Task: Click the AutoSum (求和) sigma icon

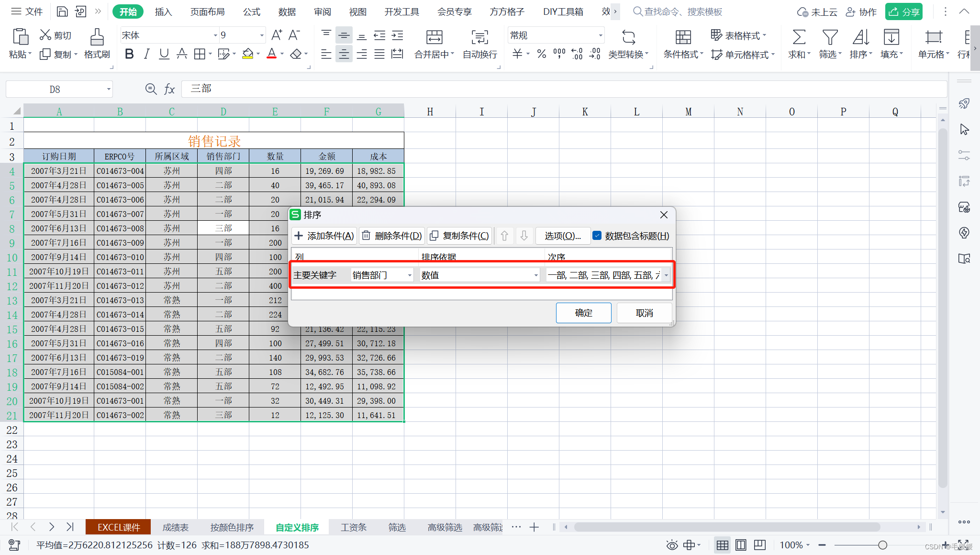Action: [x=799, y=37]
